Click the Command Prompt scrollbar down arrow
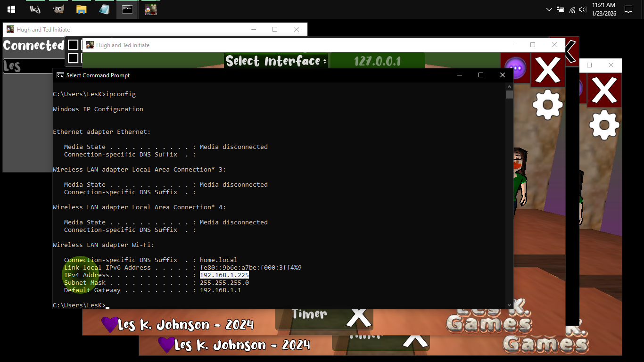The width and height of the screenshot is (644, 362). pyautogui.click(x=509, y=304)
